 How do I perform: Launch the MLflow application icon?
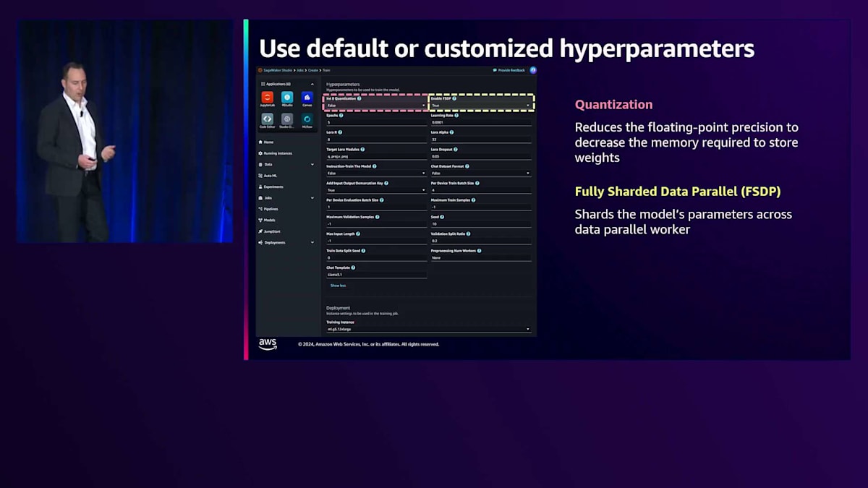(x=307, y=119)
